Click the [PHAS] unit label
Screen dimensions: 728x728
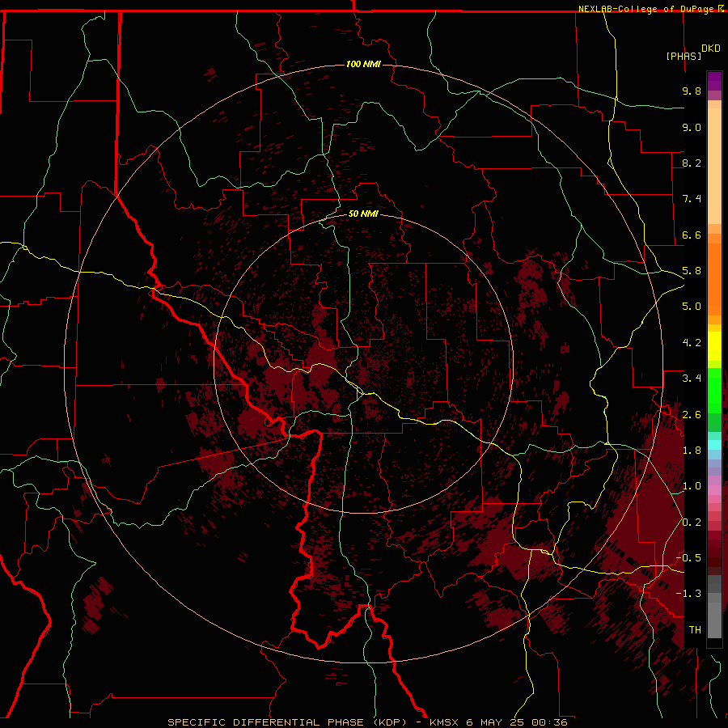pyautogui.click(x=684, y=56)
